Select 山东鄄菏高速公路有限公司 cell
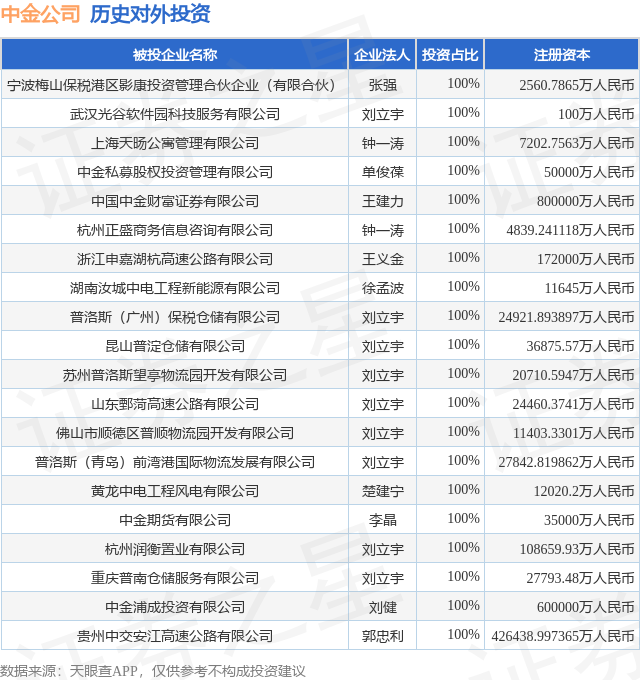 (x=175, y=404)
